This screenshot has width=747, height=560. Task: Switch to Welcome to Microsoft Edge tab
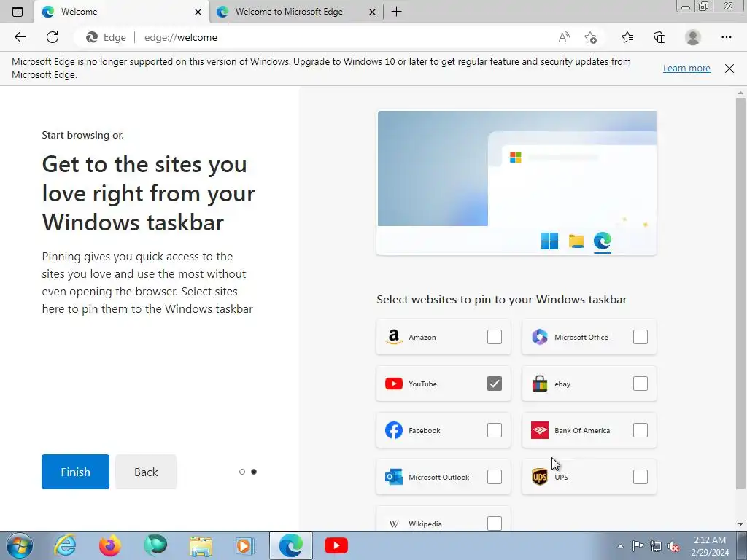click(x=295, y=12)
